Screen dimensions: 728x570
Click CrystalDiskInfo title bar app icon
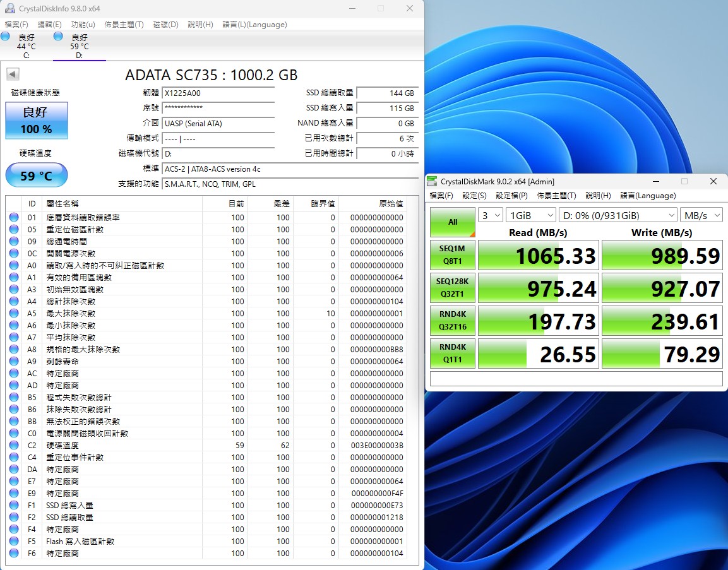(x=9, y=8)
